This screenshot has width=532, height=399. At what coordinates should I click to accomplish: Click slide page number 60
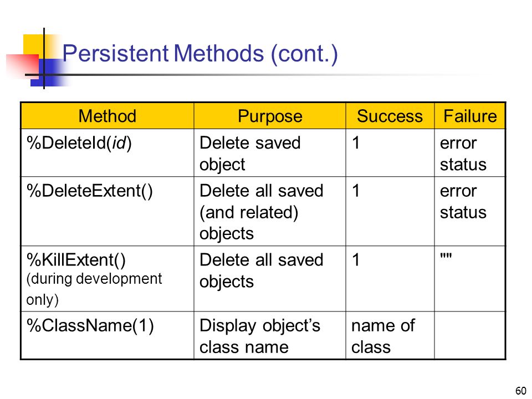[520, 391]
